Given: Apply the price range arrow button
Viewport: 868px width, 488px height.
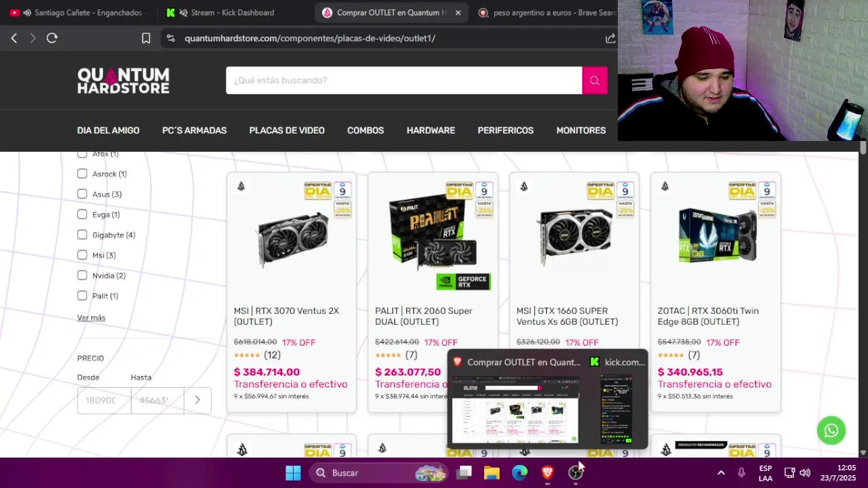Looking at the screenshot, I should pos(197,400).
